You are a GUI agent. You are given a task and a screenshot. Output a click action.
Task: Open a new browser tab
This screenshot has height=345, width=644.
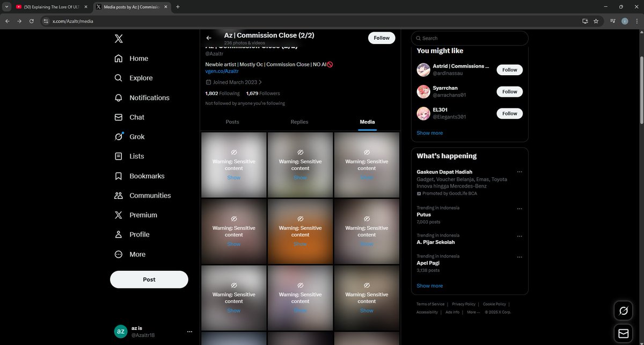point(178,7)
